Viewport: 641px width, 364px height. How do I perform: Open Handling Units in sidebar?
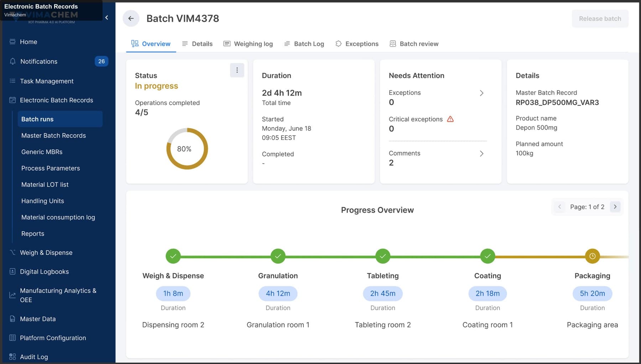(43, 201)
